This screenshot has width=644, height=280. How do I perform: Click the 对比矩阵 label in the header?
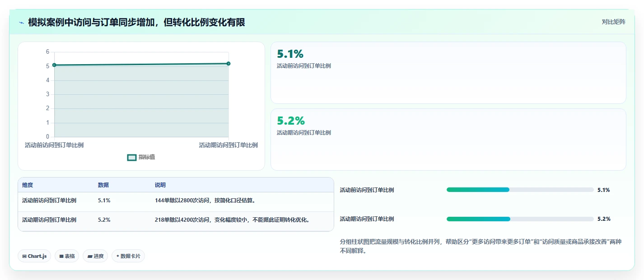pyautogui.click(x=614, y=22)
